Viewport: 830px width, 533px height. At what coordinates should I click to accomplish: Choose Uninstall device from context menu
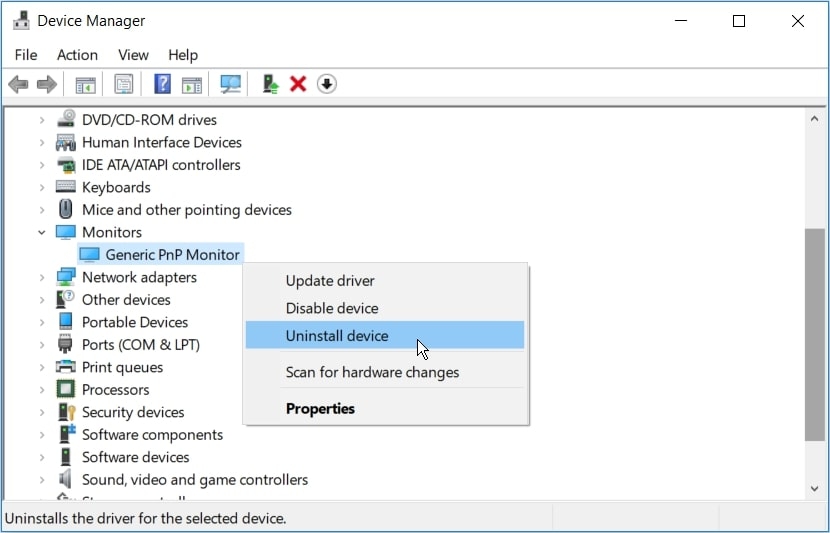385,336
